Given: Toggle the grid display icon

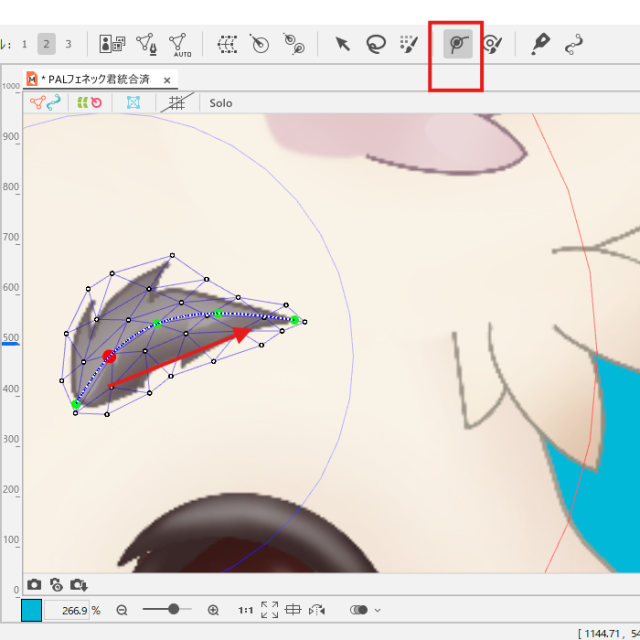Looking at the screenshot, I should (177, 103).
